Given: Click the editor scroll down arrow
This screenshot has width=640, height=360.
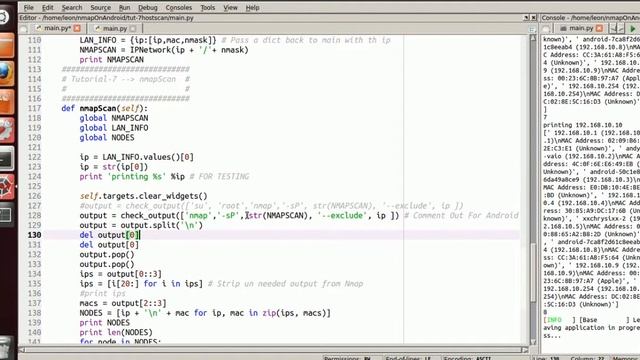Looking at the screenshot, I should pyautogui.click(x=533, y=342).
